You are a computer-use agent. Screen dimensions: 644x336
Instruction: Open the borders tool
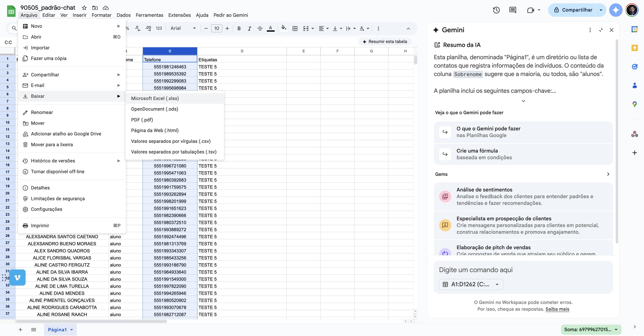(x=295, y=28)
